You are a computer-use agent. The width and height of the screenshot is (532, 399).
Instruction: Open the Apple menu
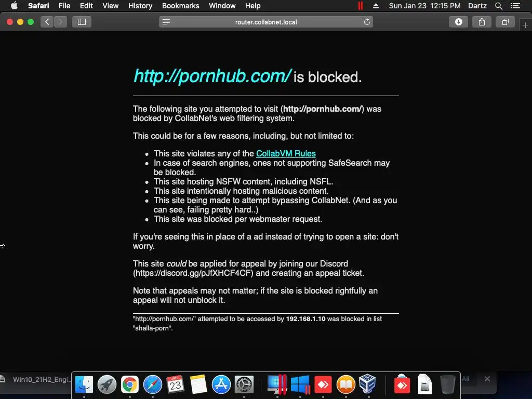pos(14,6)
